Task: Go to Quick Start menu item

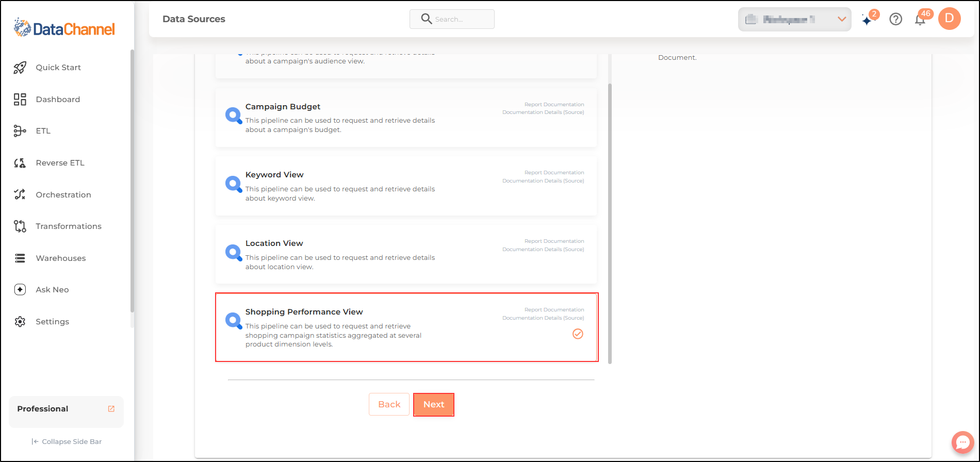Action: pos(58,68)
